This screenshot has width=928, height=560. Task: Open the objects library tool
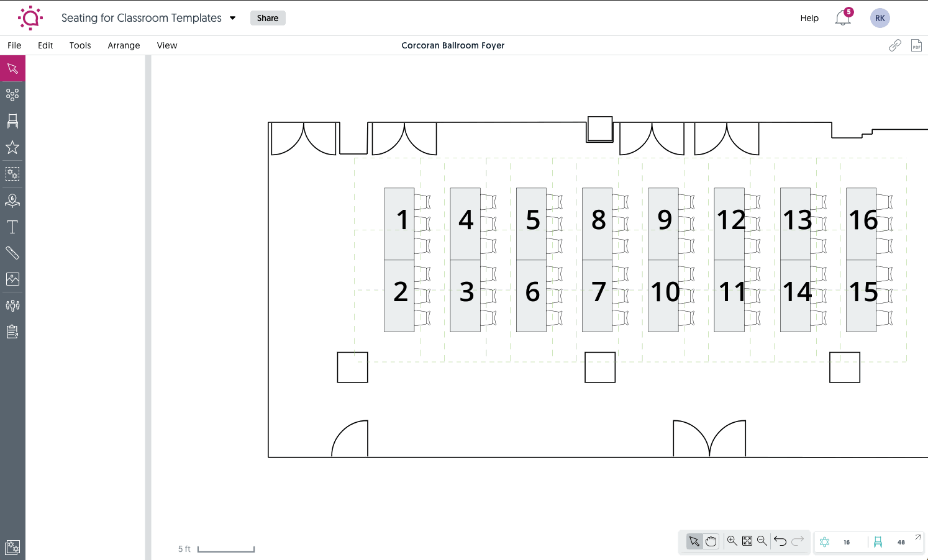(12, 174)
